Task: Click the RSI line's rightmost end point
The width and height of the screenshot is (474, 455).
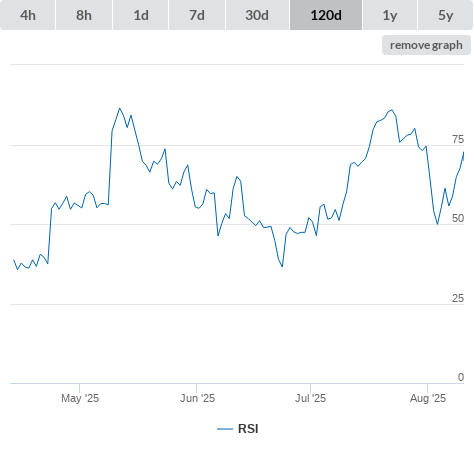Action: coord(463,152)
